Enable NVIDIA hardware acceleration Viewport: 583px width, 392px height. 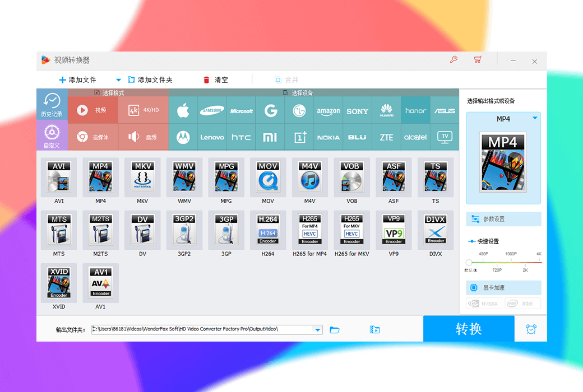(483, 303)
